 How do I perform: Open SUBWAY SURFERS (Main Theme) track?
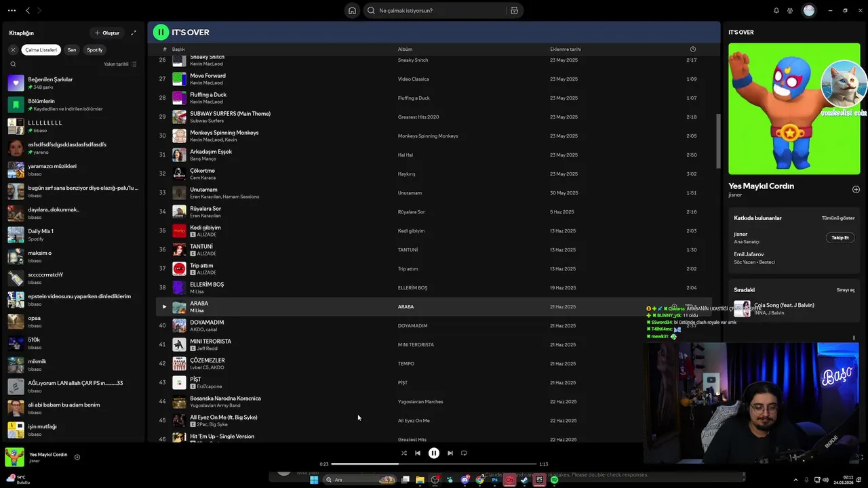click(x=230, y=114)
